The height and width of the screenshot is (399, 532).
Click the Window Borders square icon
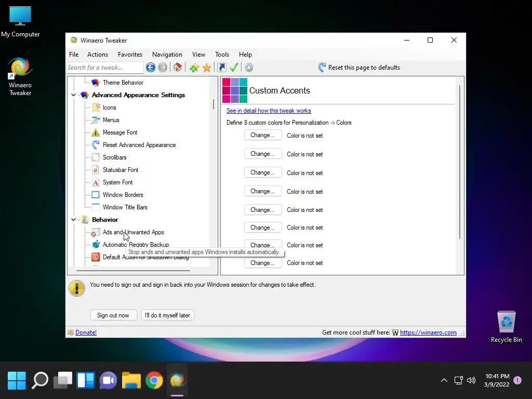click(96, 195)
